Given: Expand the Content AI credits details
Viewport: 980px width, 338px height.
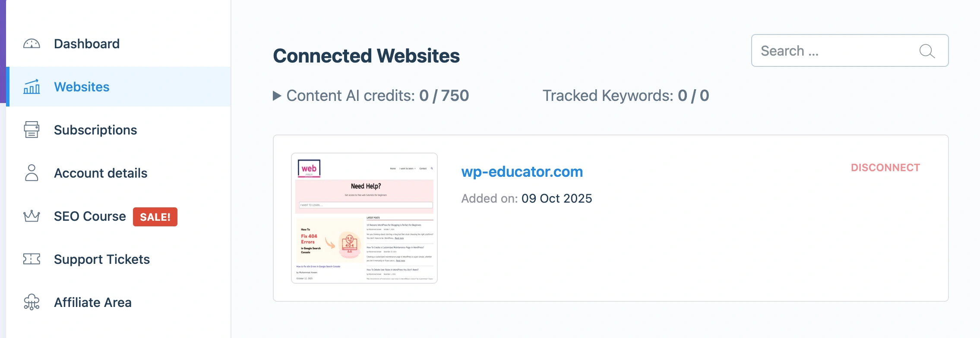Looking at the screenshot, I should [x=277, y=96].
